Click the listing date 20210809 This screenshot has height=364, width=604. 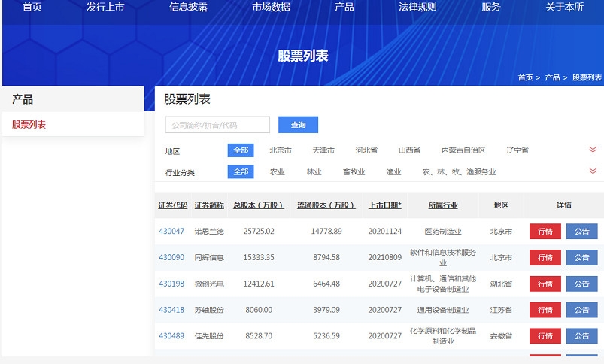click(385, 257)
